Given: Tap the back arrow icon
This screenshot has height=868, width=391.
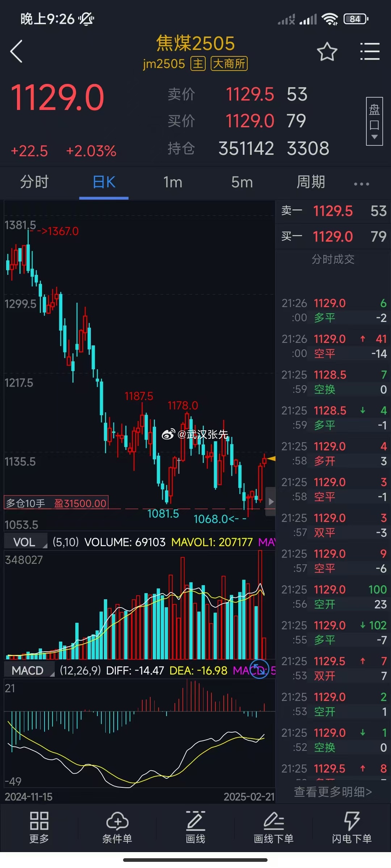Looking at the screenshot, I should click(x=17, y=51).
